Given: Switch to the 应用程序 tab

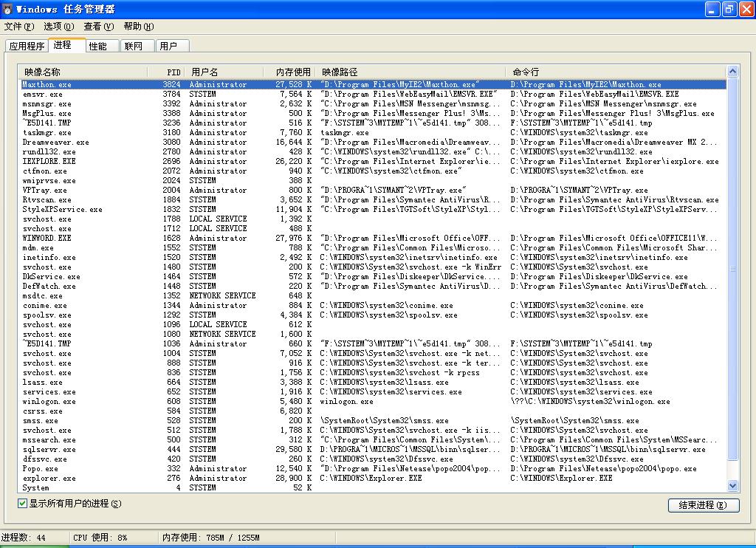Looking at the screenshot, I should click(27, 47).
